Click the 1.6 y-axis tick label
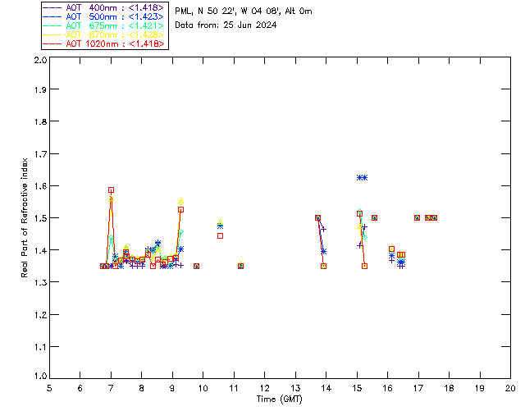Image resolution: width=525 pixels, height=420 pixels. click(40, 186)
